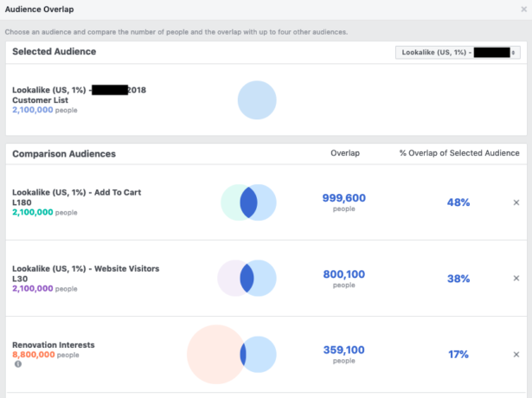Screen dimensions: 532x398
Task: Remove Website Visitors L30 comparison audience
Action: click(516, 279)
